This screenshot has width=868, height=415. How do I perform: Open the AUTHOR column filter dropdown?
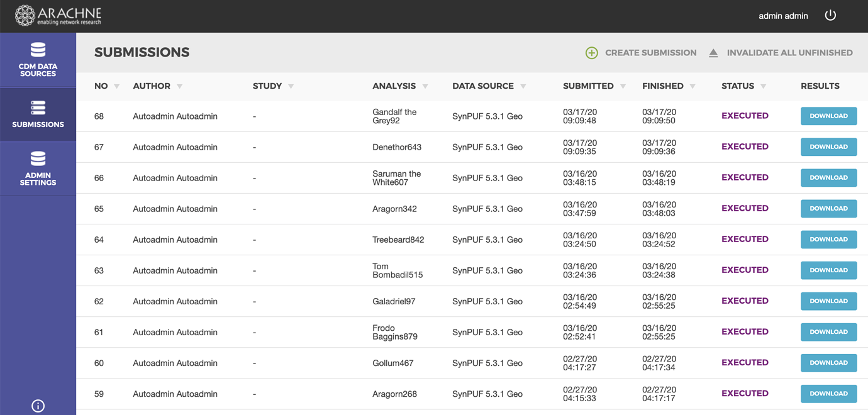pyautogui.click(x=179, y=87)
